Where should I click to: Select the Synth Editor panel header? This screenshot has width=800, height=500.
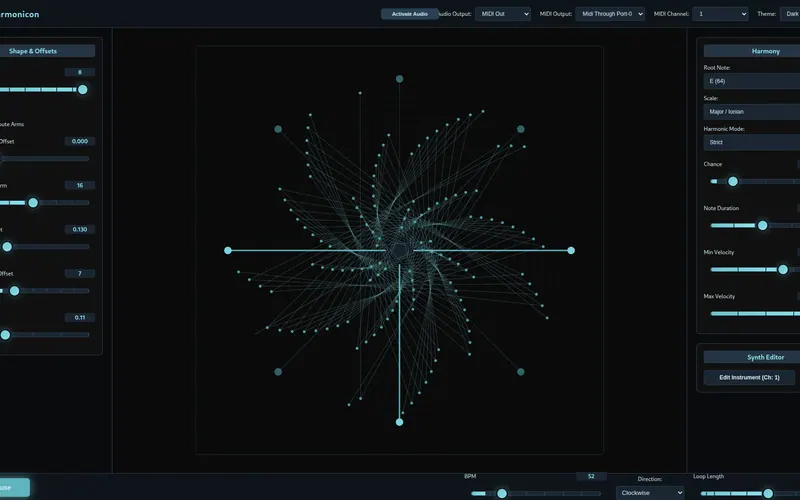[752, 357]
